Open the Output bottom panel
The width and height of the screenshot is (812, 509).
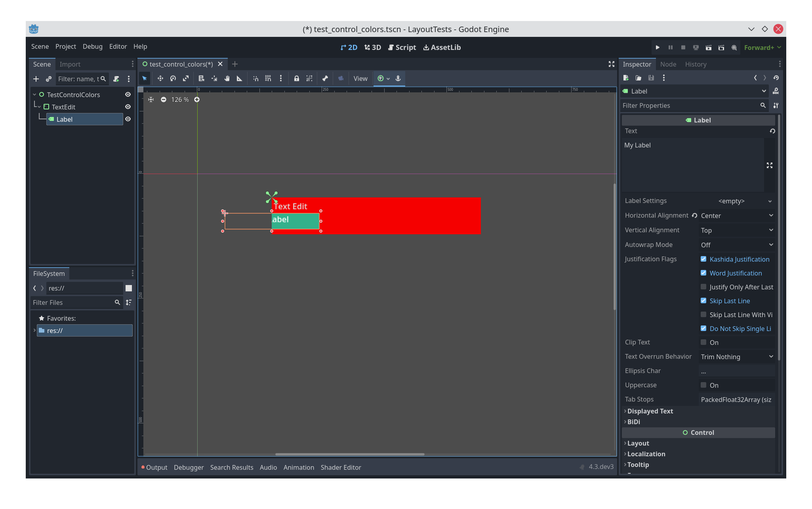click(x=156, y=467)
